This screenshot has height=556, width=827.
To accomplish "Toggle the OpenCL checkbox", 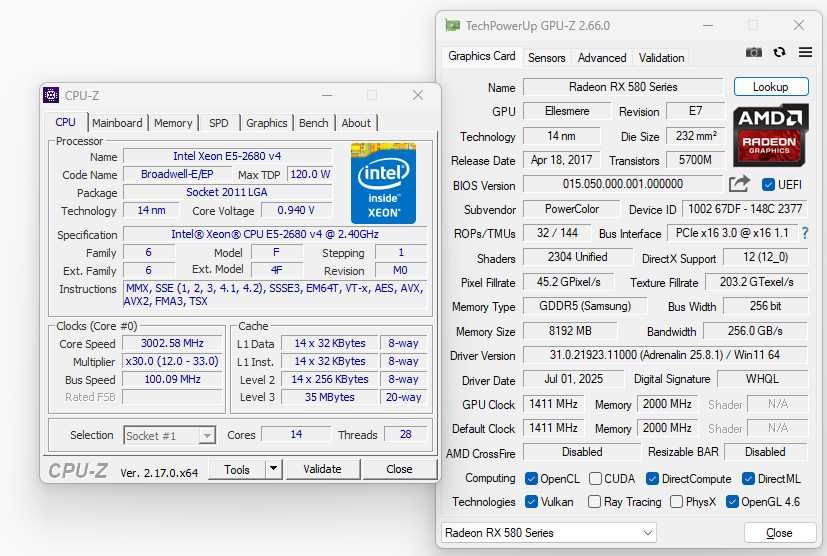I will 531,478.
